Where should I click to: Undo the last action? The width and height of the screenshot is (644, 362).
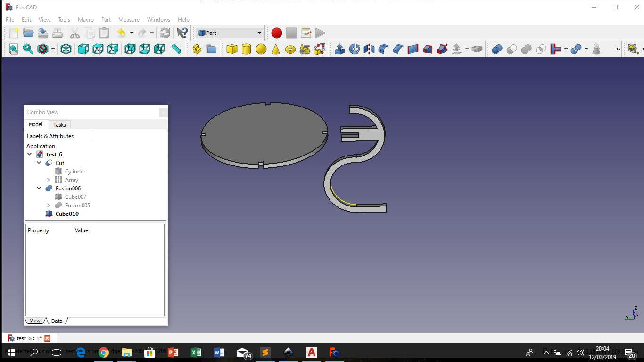coord(122,33)
